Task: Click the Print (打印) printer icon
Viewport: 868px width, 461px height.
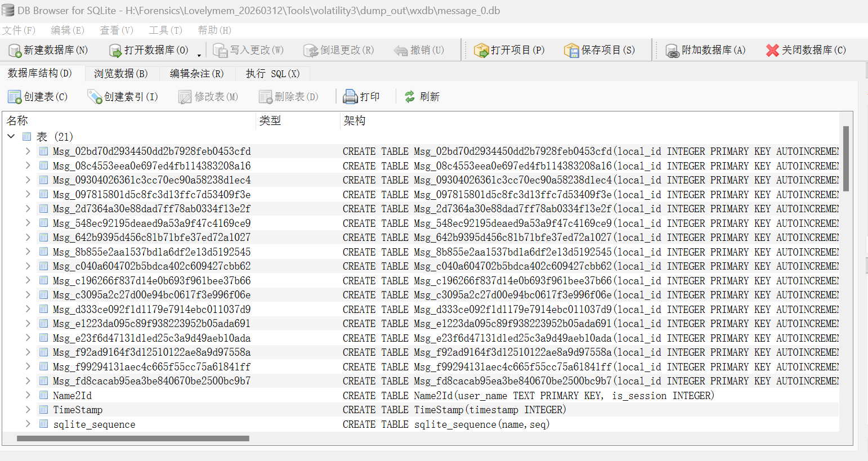Action: pos(351,97)
